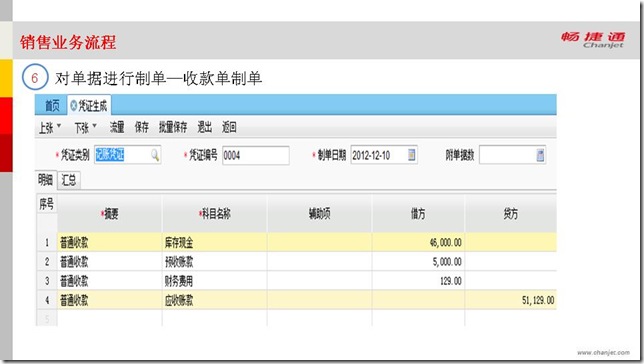Open the 下张 dropdown arrow
This screenshot has height=364, width=644.
tap(94, 126)
